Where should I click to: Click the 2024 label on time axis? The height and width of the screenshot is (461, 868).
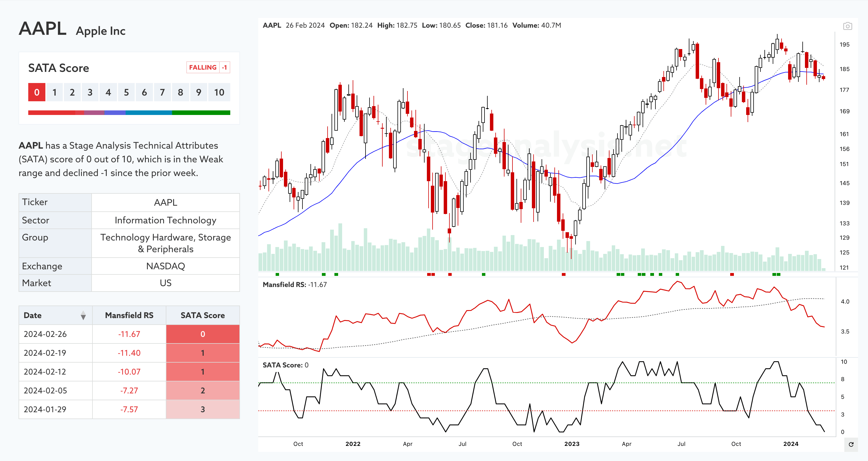pyautogui.click(x=791, y=444)
